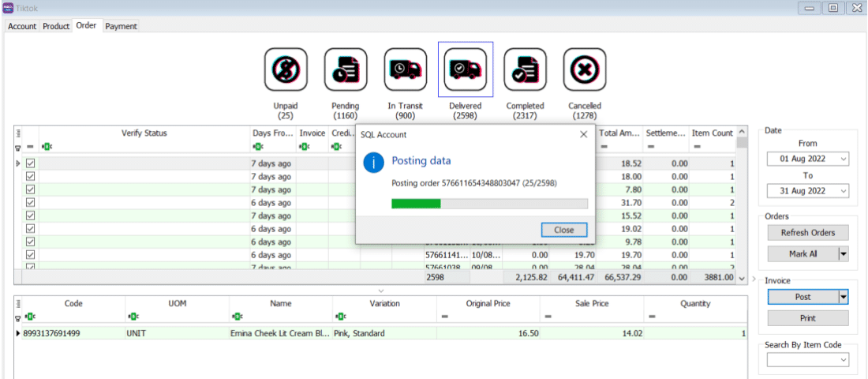Viewport: 868px width, 379px height.
Task: Click the Cancelled orders X icon
Action: pyautogui.click(x=584, y=69)
